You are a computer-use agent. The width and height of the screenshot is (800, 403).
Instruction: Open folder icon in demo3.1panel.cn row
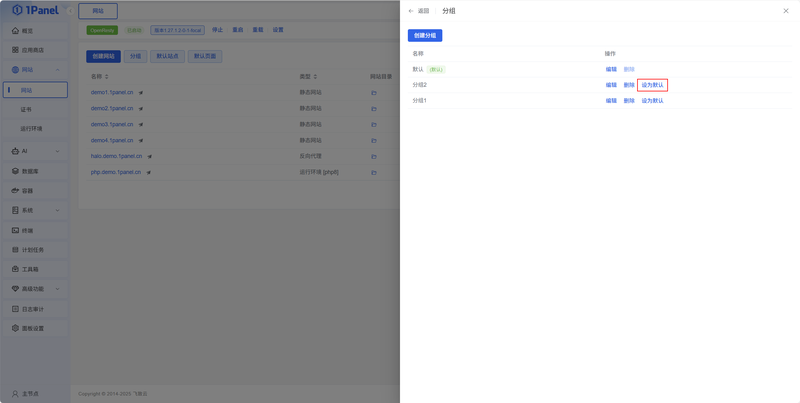[x=374, y=124]
